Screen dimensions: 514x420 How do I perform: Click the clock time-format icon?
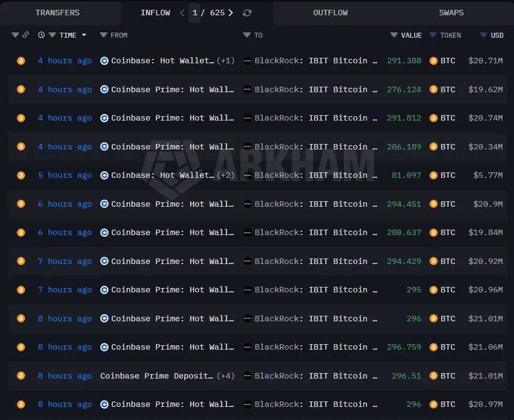(41, 35)
